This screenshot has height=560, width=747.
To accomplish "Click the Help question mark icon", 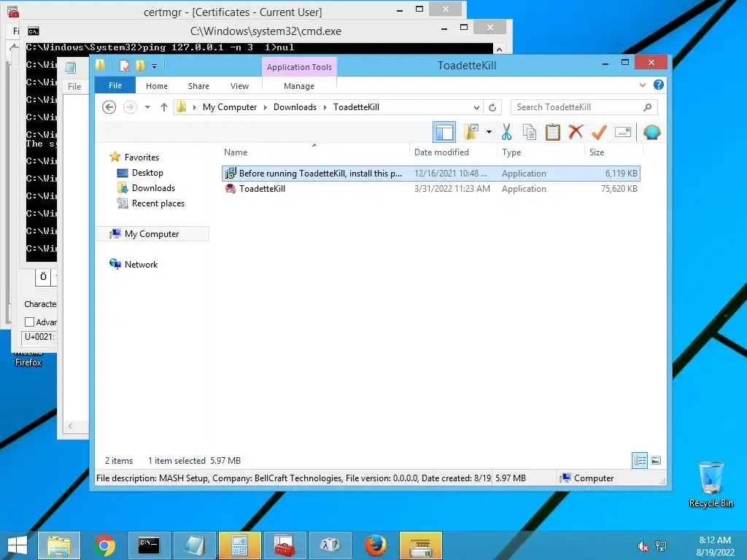I will point(659,85).
